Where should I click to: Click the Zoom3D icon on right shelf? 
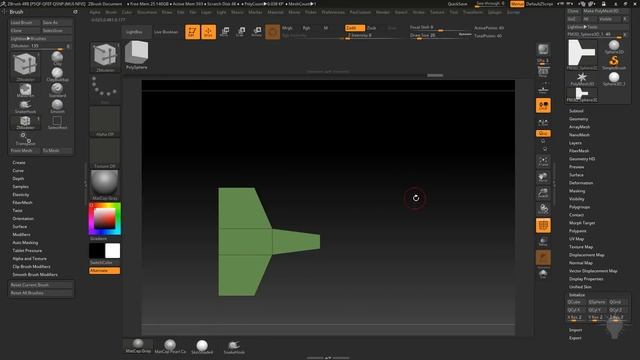pos(543,193)
